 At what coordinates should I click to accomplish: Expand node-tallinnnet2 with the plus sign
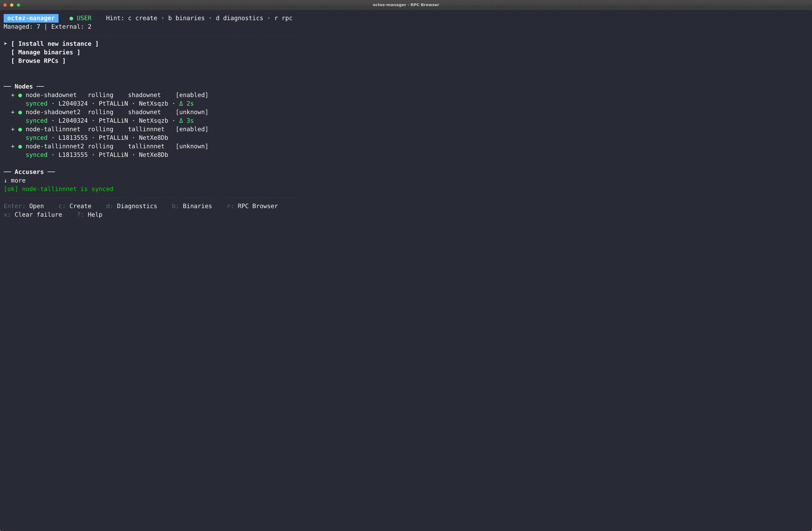pyautogui.click(x=12, y=146)
